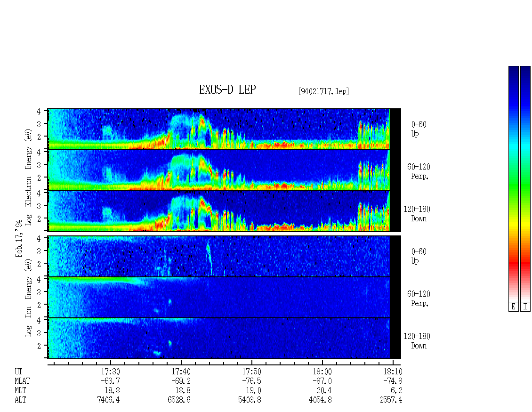This screenshot has height=412, width=532.
Task: Click the 17:40 time tick label
Action: [181, 372]
